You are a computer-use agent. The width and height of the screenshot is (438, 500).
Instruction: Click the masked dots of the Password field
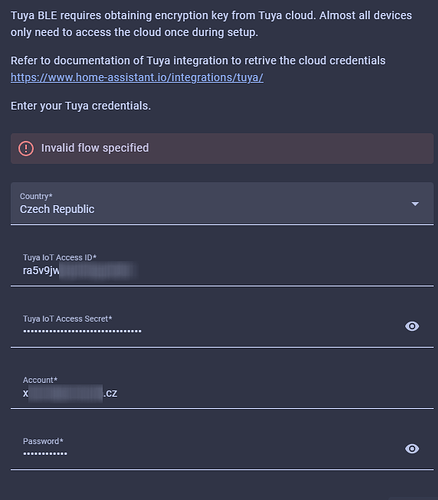click(x=45, y=454)
